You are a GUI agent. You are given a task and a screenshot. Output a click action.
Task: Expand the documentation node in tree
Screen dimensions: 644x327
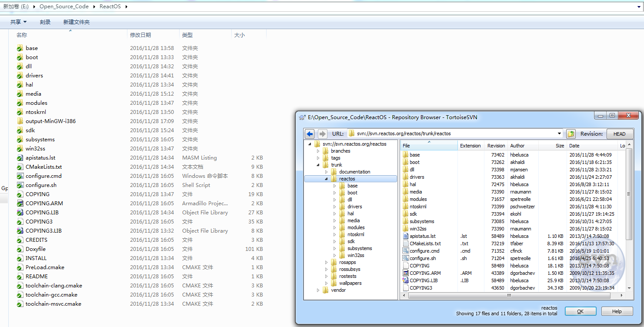coord(327,172)
